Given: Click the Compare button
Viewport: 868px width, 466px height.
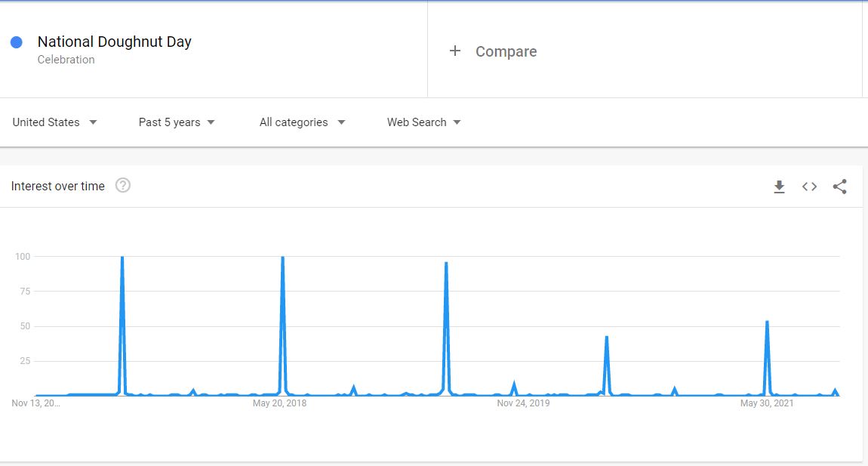Looking at the screenshot, I should pos(506,51).
